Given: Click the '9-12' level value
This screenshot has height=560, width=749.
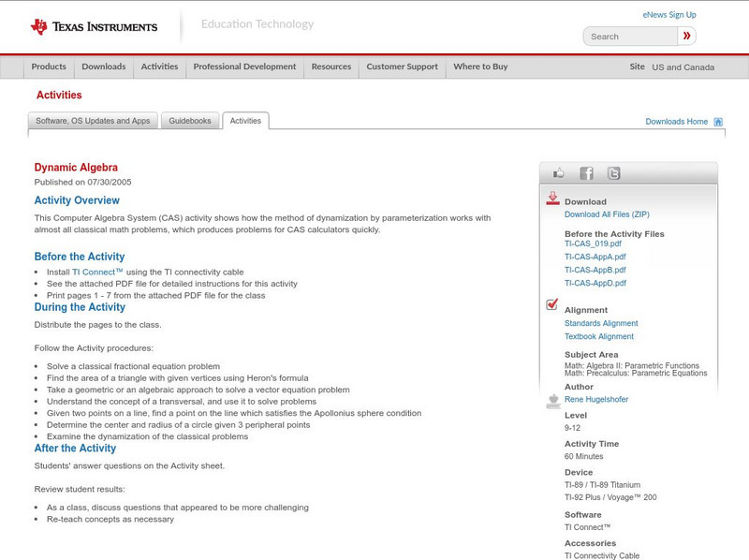Looking at the screenshot, I should click(572, 428).
